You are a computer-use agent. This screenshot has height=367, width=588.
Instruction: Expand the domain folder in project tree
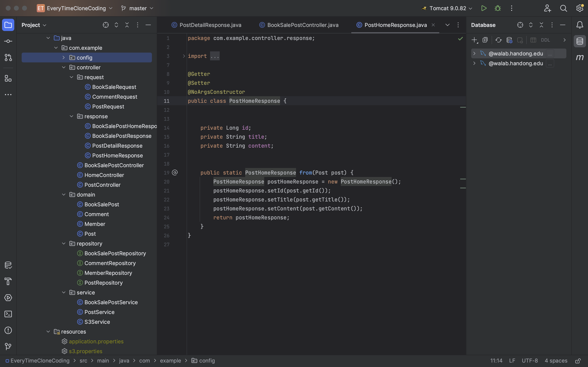click(x=64, y=195)
